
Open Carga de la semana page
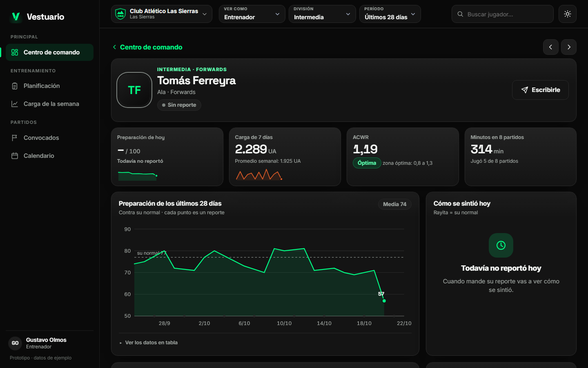click(x=49, y=104)
